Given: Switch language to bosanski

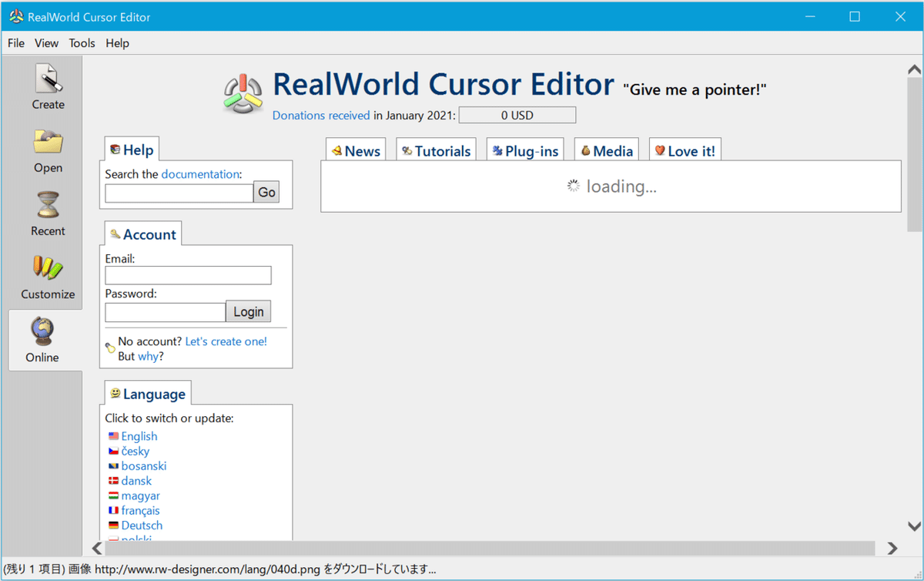Looking at the screenshot, I should point(144,465).
